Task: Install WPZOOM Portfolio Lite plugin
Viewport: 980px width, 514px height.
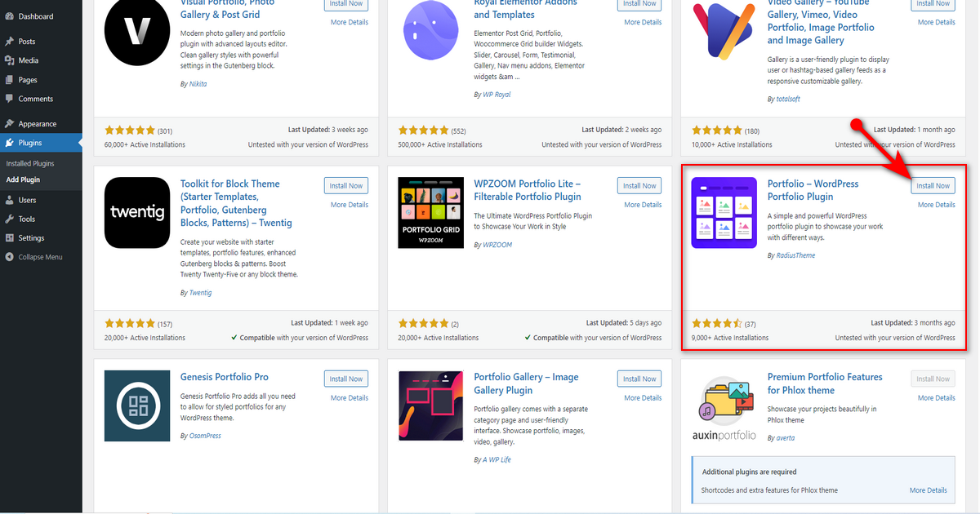Action: click(639, 186)
